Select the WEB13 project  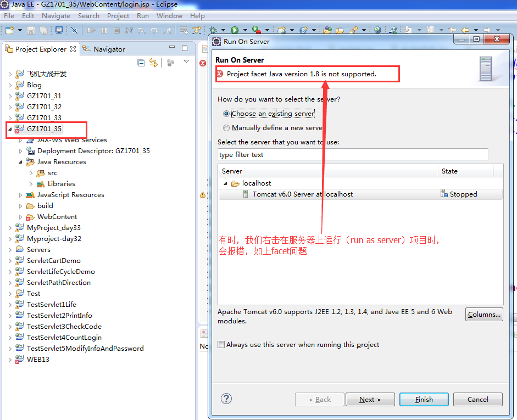pos(38,360)
